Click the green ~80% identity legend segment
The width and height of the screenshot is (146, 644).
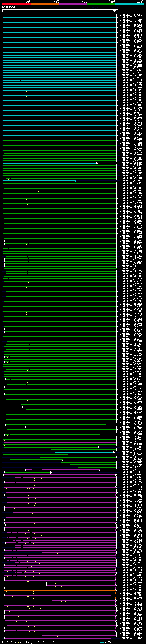[101, 4]
